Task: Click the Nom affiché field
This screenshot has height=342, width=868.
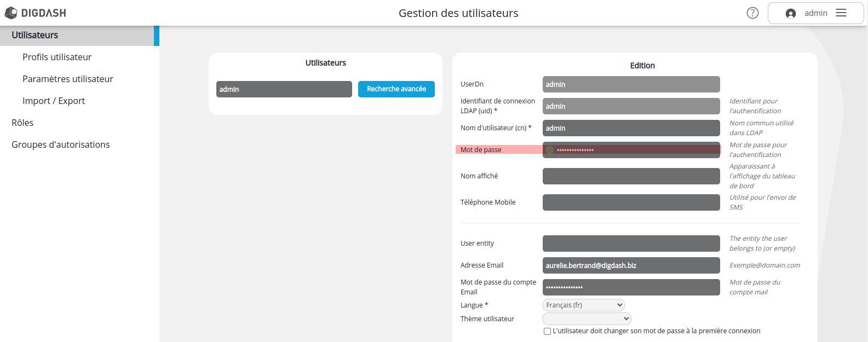Action: point(631,176)
